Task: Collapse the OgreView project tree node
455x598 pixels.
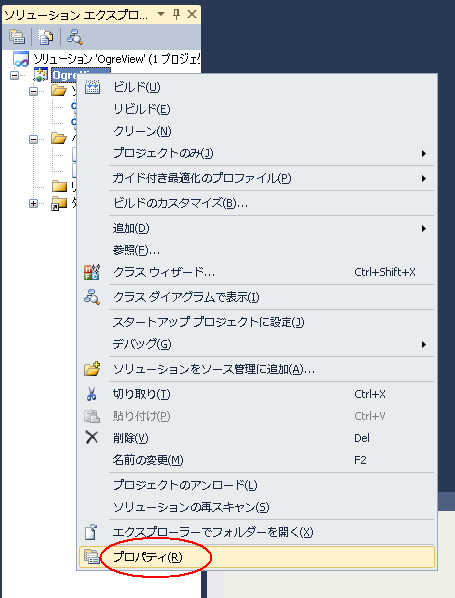Action: [x=14, y=76]
